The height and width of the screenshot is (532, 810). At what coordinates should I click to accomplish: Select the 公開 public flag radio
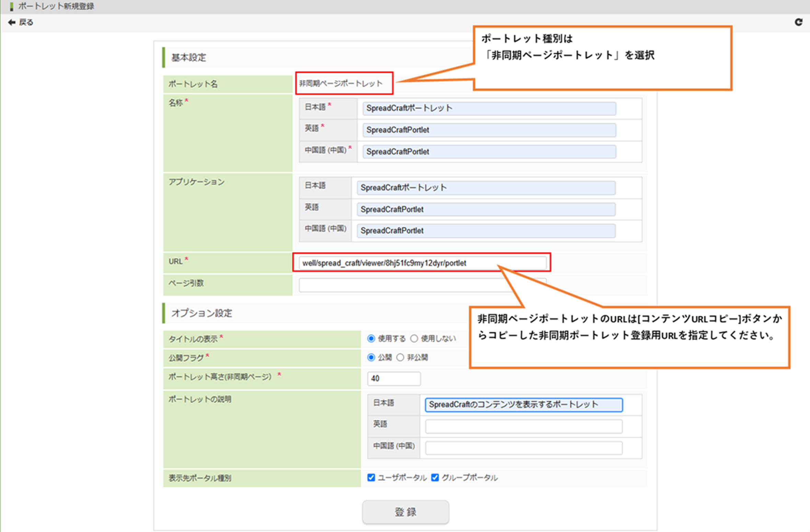pos(371,357)
